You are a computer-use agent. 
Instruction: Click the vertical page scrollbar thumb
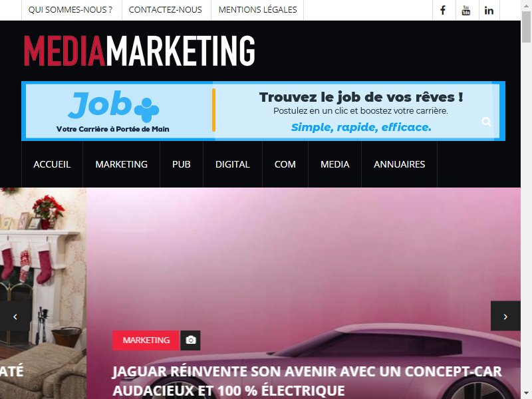tap(526, 26)
